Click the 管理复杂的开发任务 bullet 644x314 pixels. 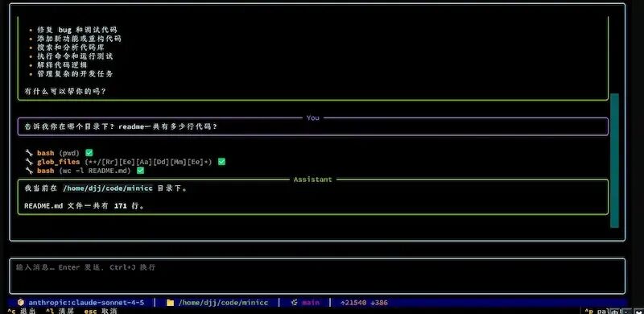click(75, 74)
